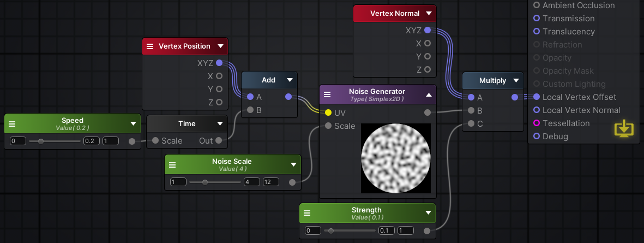Click the Multiply node A input port
Viewport: 644px width, 243px height.
click(x=471, y=97)
